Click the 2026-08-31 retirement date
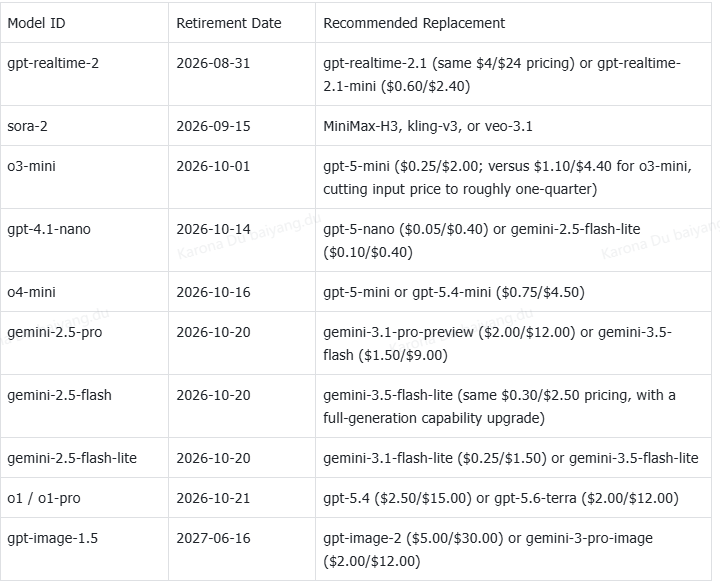The height and width of the screenshot is (581, 720). coord(213,63)
